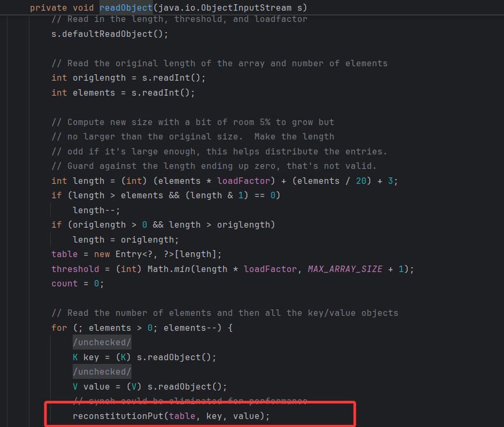Click the readObject method name in signature
The width and height of the screenshot is (504, 427).
point(126,8)
